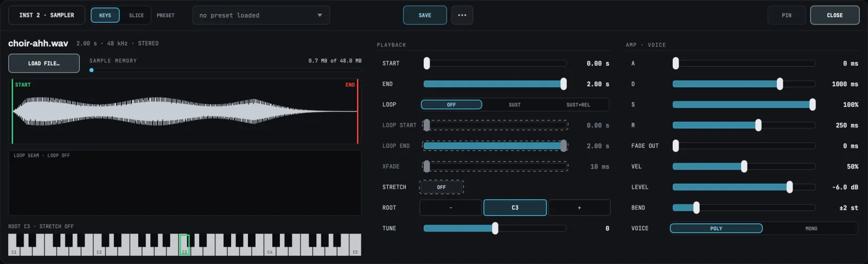Click the ROOT C3 · STRETCH OFF label
868x264 pixels.
41,227
